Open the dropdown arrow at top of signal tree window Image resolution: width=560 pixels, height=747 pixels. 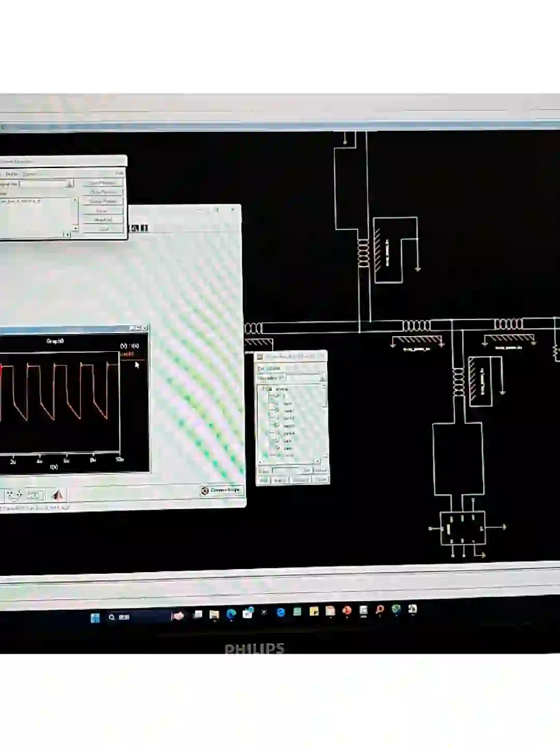[322, 378]
